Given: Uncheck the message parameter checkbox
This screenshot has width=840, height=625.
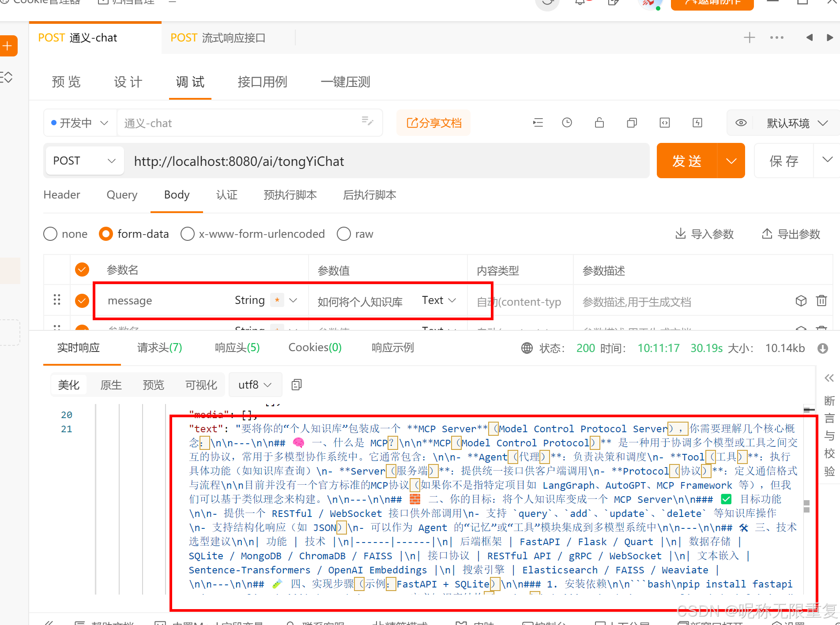Looking at the screenshot, I should click(x=82, y=301).
